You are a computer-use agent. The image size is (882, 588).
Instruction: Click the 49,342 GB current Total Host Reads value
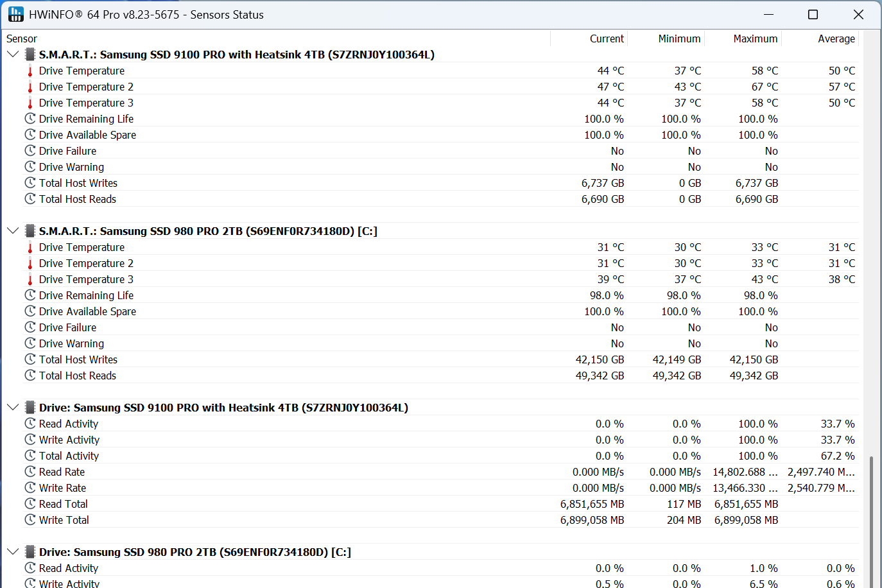point(600,376)
